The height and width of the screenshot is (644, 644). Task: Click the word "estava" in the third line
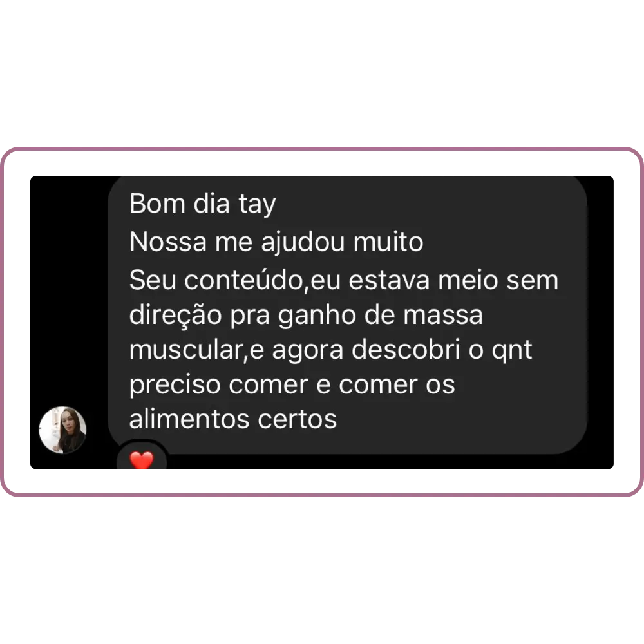point(389,281)
